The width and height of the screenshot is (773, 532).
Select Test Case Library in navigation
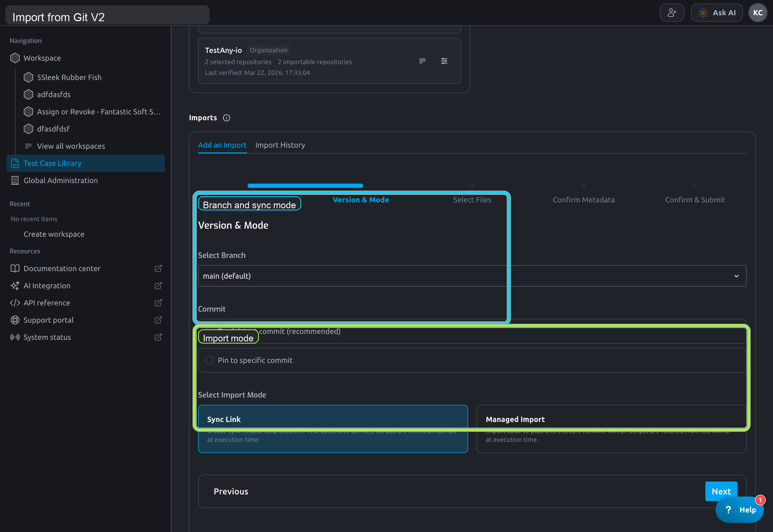[85, 163]
